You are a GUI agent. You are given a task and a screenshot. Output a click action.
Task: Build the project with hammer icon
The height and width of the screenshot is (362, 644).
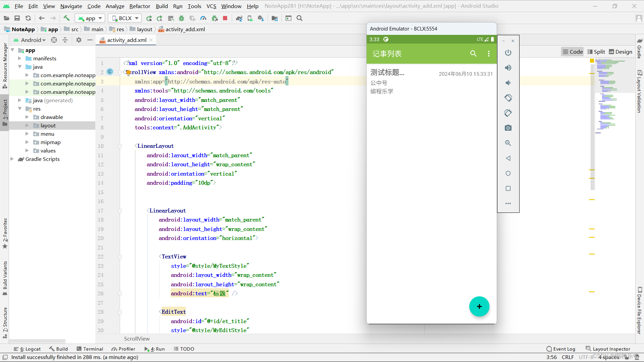click(x=66, y=18)
